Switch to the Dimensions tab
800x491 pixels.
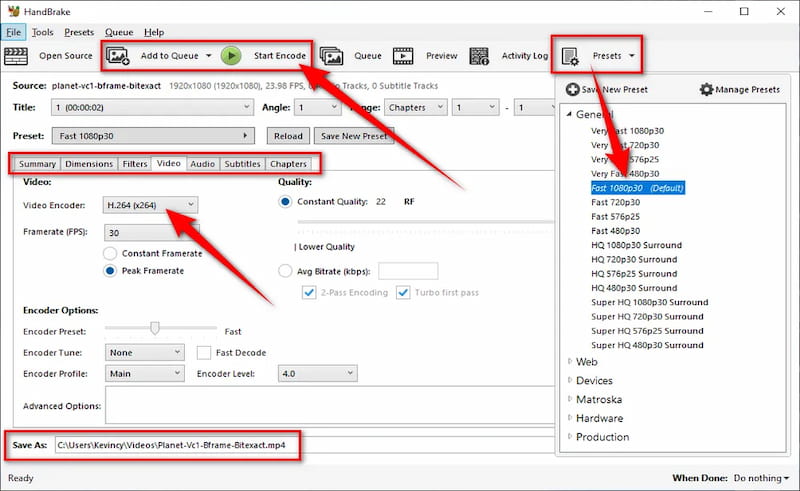click(x=89, y=164)
